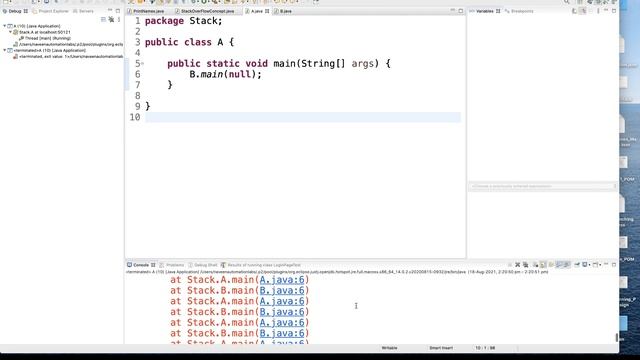Click the Clear Console icon
The width and height of the screenshot is (640, 360).
[535, 265]
